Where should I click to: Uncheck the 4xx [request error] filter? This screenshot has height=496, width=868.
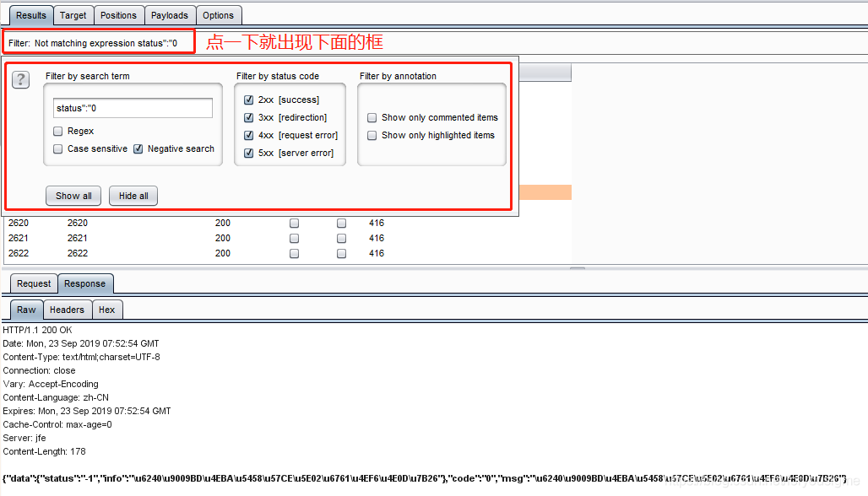[x=248, y=136]
